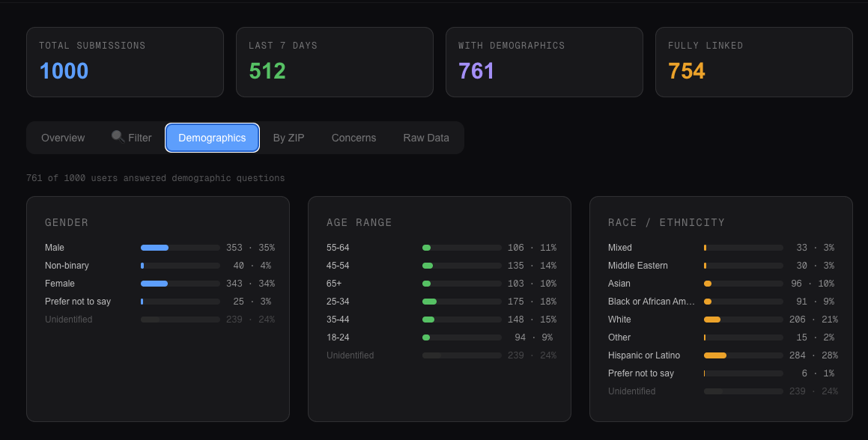This screenshot has width=868, height=440.
Task: Select the 65+ age row label
Action: [x=334, y=284]
